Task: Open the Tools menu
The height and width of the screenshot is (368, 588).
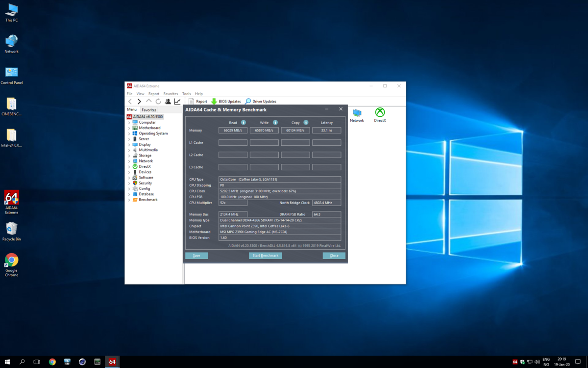Action: (186, 94)
